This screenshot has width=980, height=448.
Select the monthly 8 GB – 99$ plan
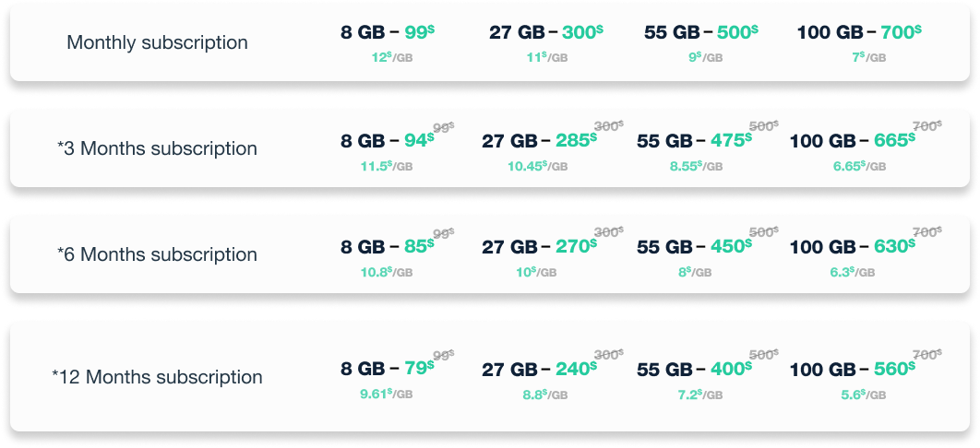pos(388,32)
